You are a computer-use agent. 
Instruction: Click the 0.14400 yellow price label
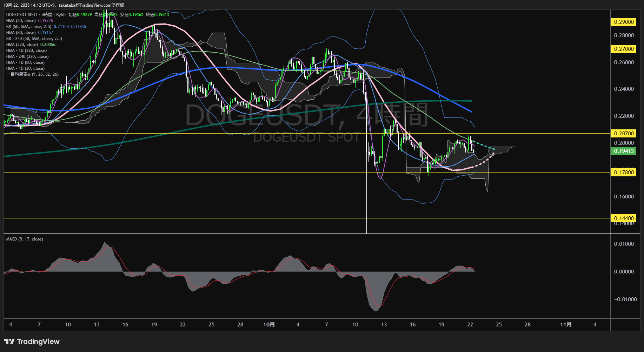point(624,218)
